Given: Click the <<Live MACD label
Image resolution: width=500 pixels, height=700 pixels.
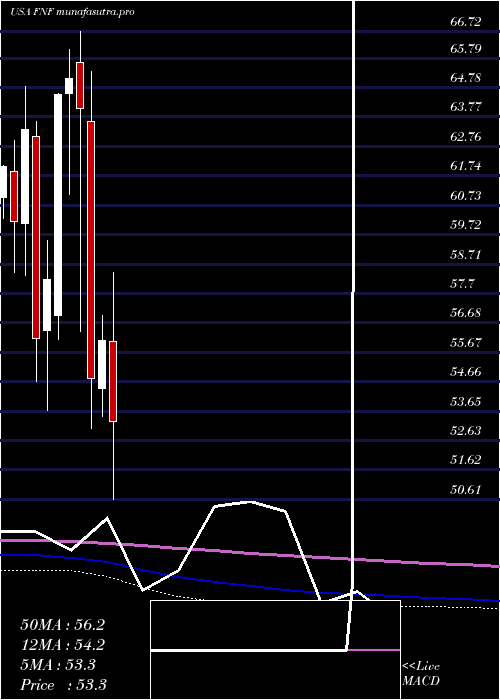Looking at the screenshot, I should pyautogui.click(x=421, y=674).
